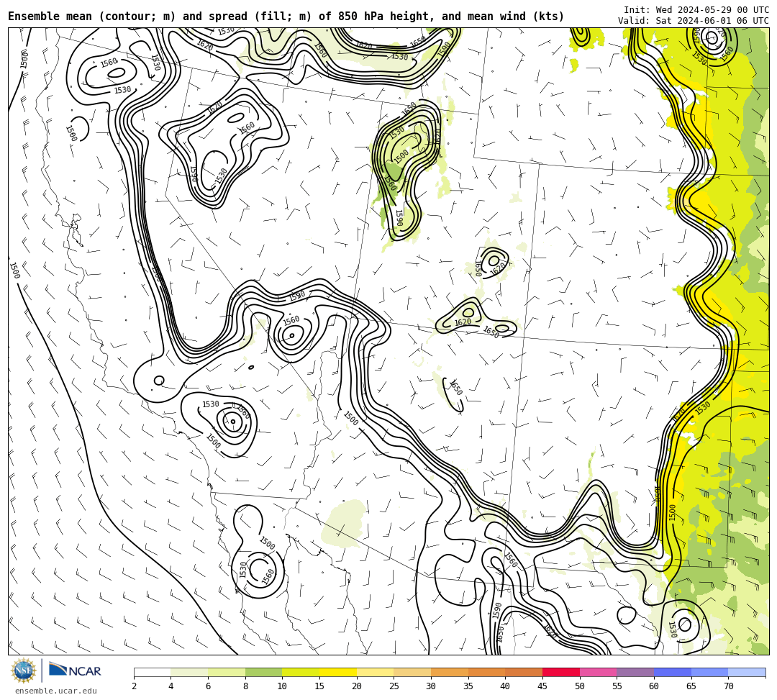Image resolution: width=777 pixels, height=700 pixels.
Task: Pick the tan 25–30 m colorbar swatch
Action: click(x=412, y=672)
